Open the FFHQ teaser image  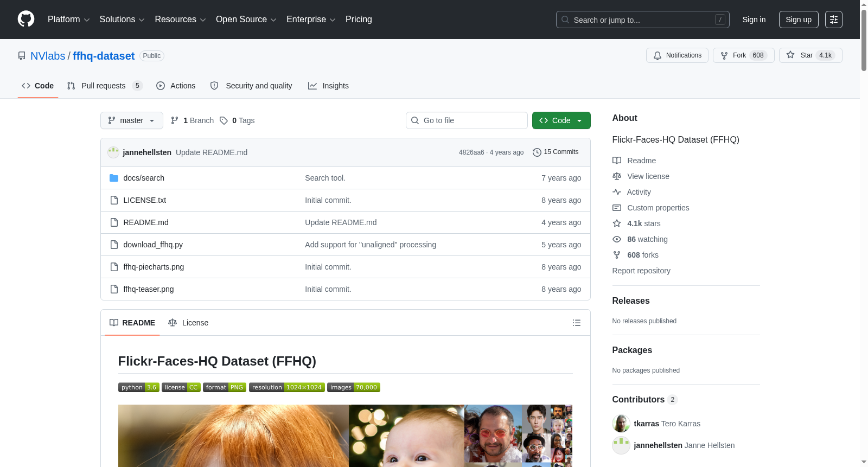pyautogui.click(x=345, y=436)
